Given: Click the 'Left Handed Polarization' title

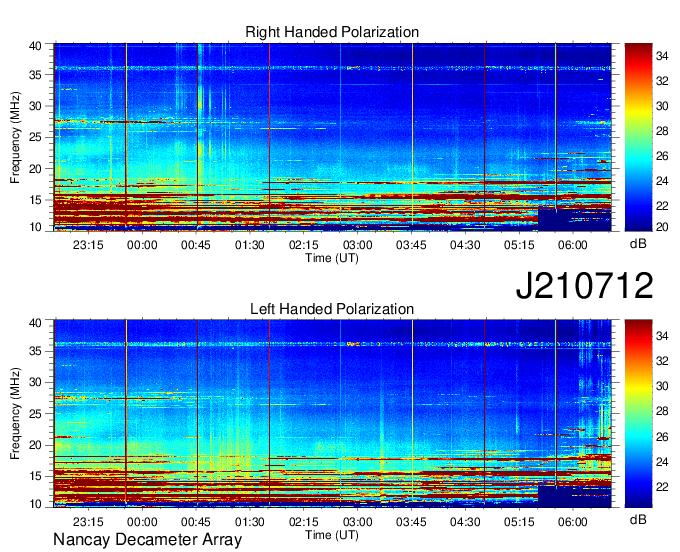Looking at the screenshot, I should [332, 309].
